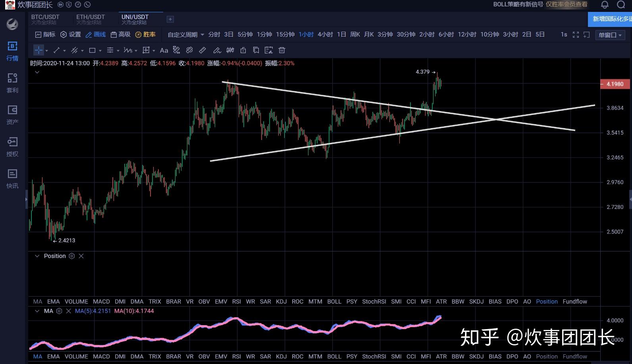Image resolution: width=632 pixels, height=364 pixels.
Task: Click the 高级 advanced button
Action: (121, 34)
